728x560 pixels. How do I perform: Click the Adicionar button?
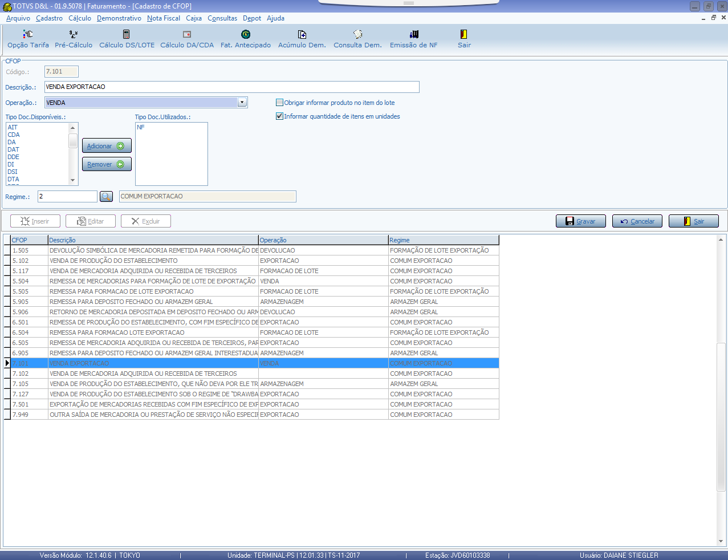(x=107, y=146)
